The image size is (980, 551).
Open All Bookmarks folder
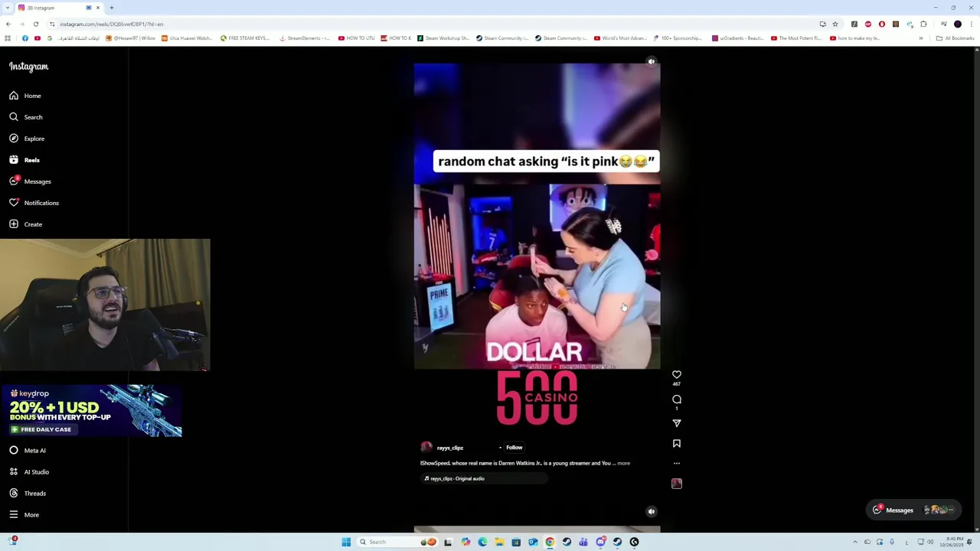[x=955, y=38]
